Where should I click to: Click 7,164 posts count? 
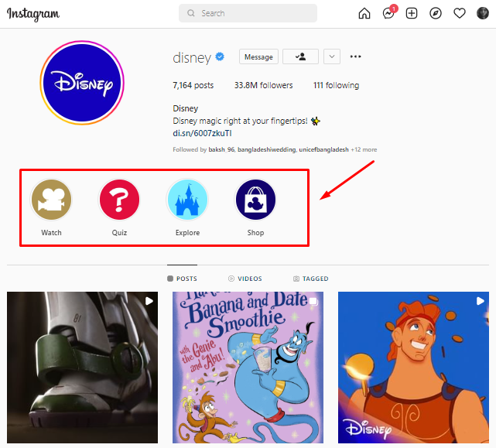coord(193,85)
